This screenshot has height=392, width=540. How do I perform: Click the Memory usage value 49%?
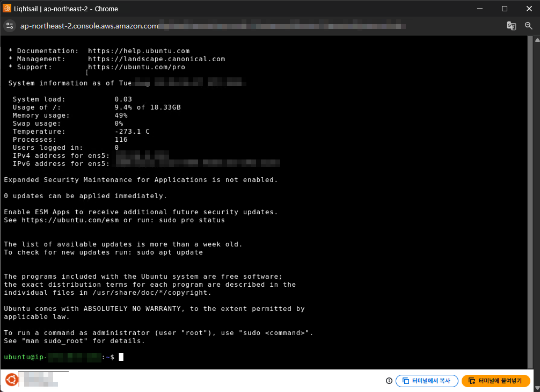[121, 115]
